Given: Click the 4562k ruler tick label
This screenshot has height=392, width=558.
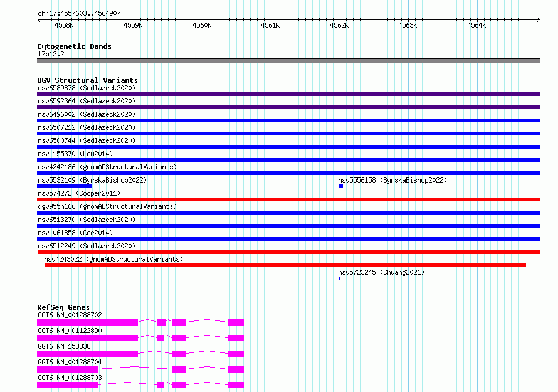Looking at the screenshot, I should [x=339, y=25].
